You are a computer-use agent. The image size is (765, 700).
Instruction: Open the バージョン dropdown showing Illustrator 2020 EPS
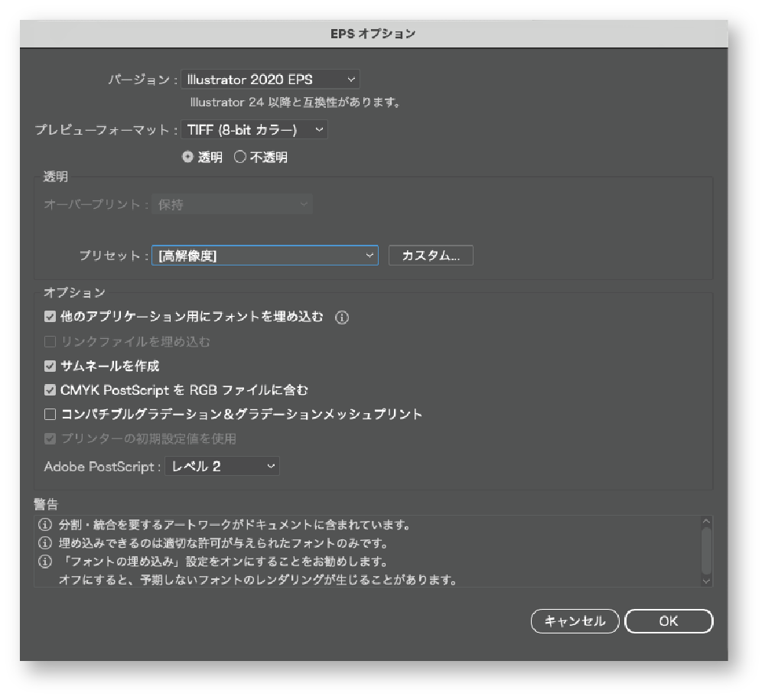click(270, 79)
